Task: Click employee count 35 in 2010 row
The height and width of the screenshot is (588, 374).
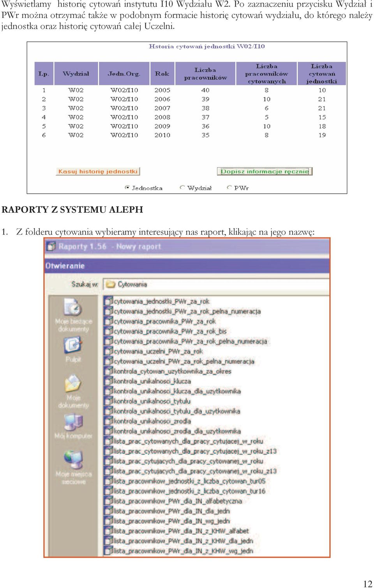Action: pos(205,135)
